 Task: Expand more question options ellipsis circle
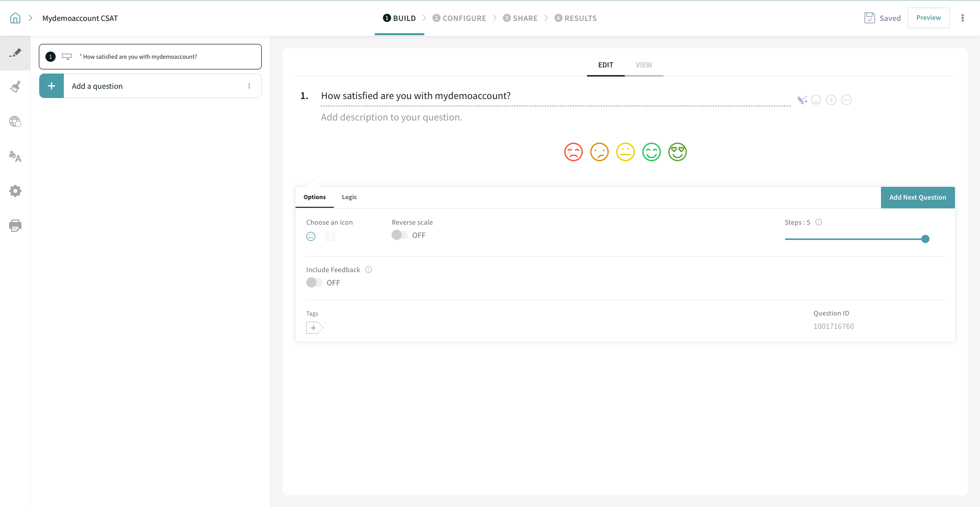(x=846, y=100)
